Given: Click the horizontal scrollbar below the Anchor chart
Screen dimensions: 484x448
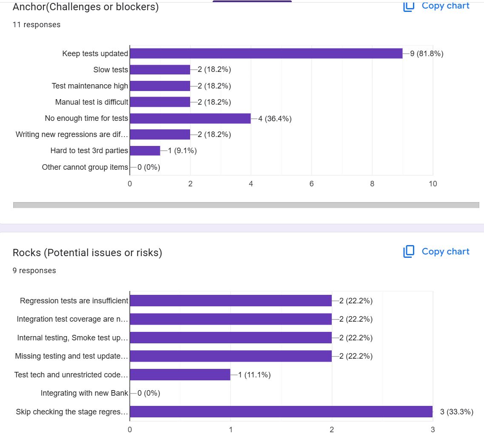Looking at the screenshot, I should point(246,205).
